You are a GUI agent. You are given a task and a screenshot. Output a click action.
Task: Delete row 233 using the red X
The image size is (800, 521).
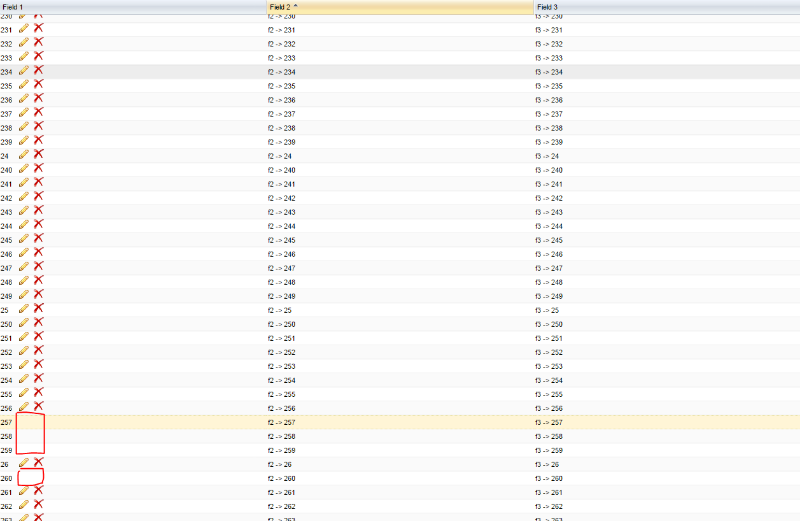coord(38,57)
